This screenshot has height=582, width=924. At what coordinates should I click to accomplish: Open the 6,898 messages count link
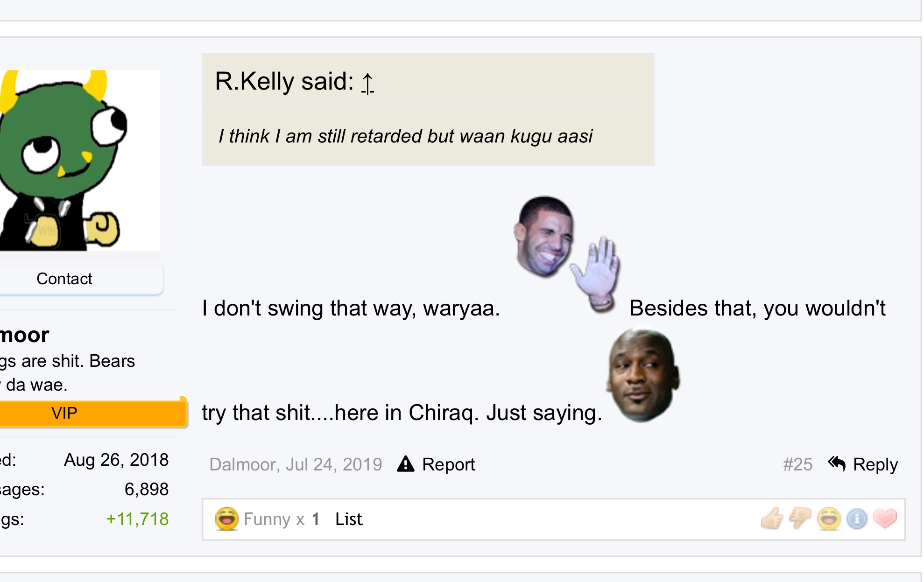(146, 489)
